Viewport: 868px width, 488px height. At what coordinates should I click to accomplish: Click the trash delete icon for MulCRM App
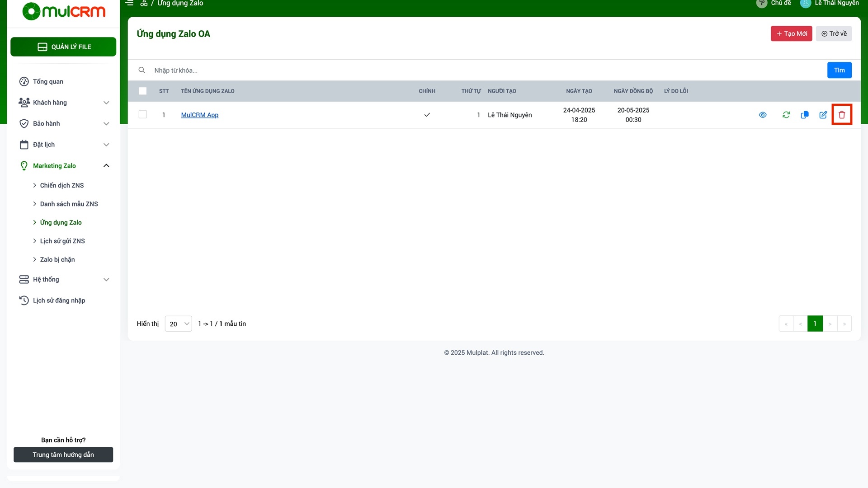point(841,115)
